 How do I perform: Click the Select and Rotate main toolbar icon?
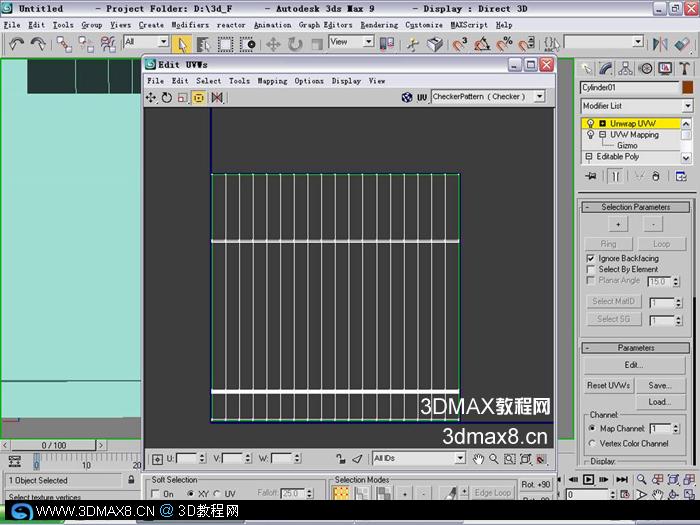point(295,44)
